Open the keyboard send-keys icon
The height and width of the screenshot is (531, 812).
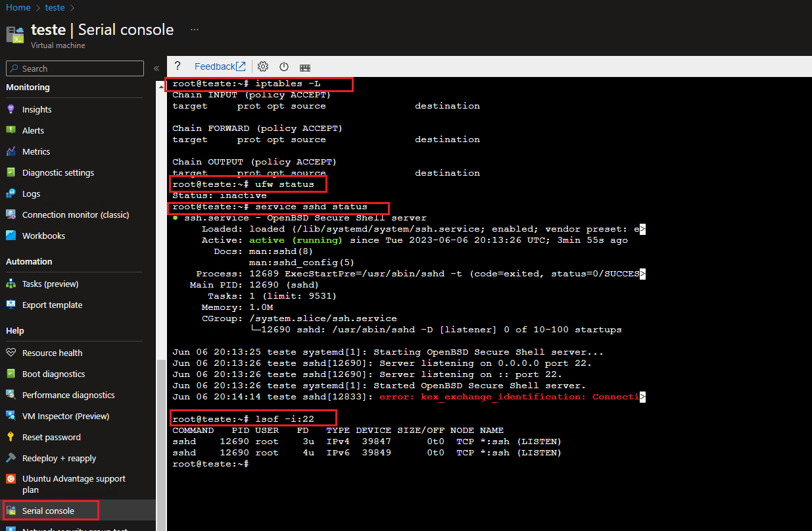pyautogui.click(x=305, y=67)
